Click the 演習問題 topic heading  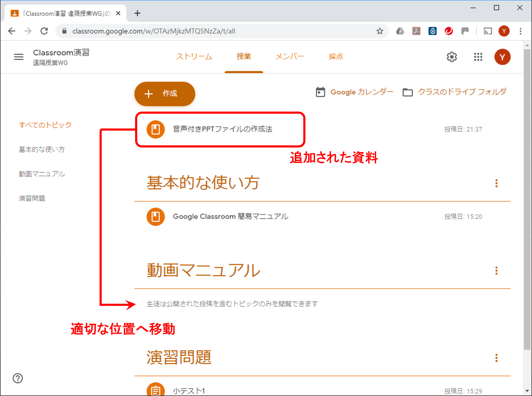point(179,357)
